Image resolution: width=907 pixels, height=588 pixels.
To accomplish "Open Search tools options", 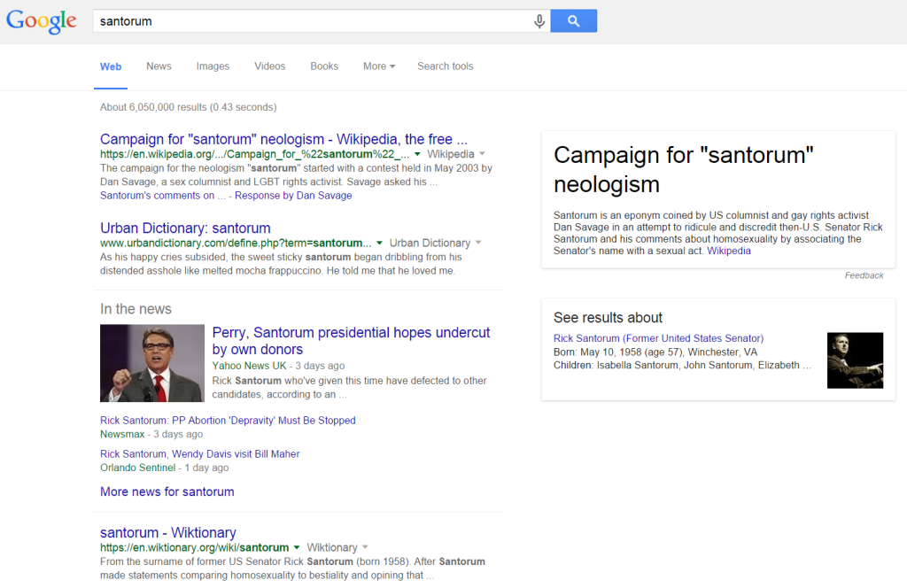I will click(446, 66).
